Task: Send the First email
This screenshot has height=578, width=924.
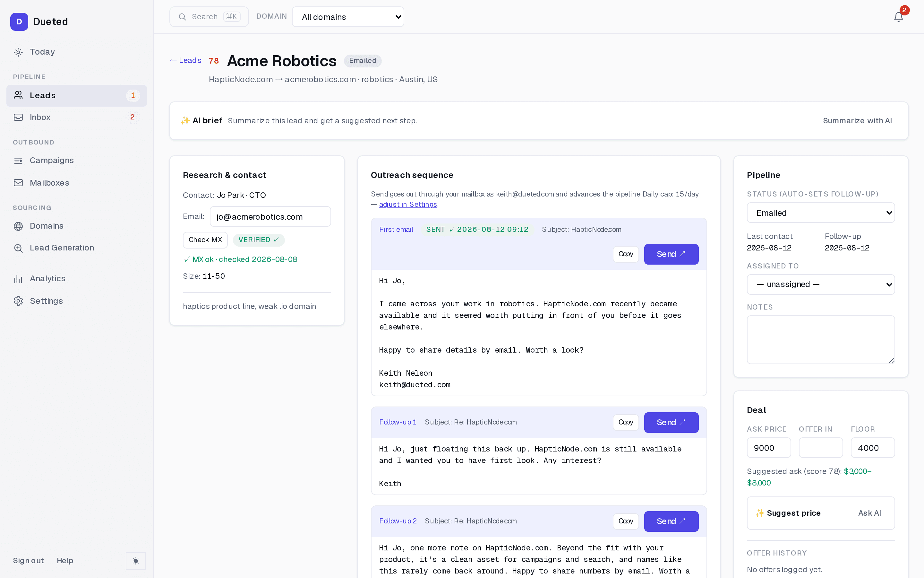Action: [671, 254]
